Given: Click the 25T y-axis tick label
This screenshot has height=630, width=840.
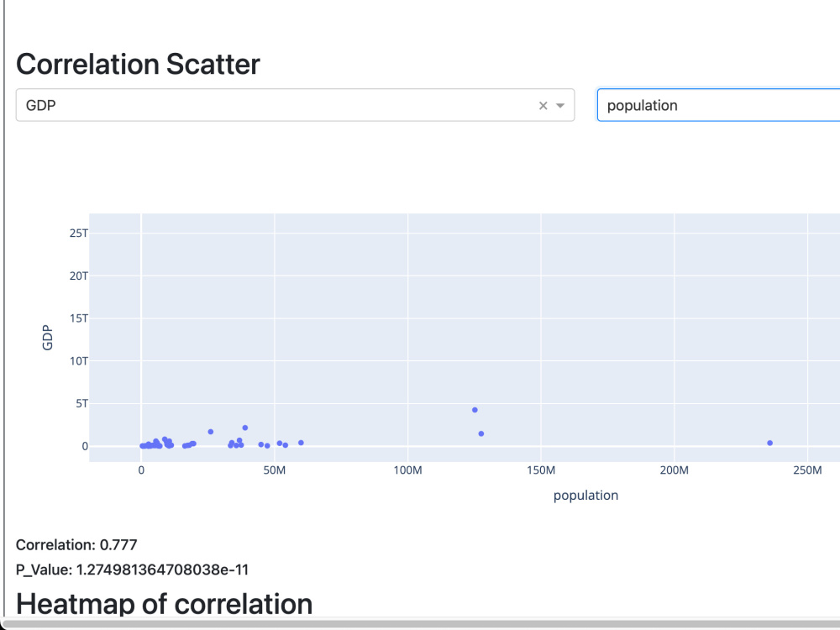Looking at the screenshot, I should (x=79, y=233).
